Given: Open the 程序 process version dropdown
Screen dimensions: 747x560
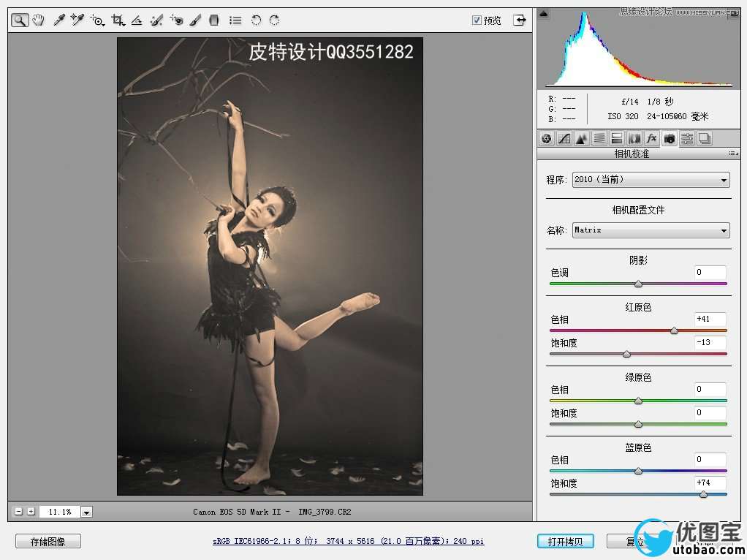Looking at the screenshot, I should (651, 180).
